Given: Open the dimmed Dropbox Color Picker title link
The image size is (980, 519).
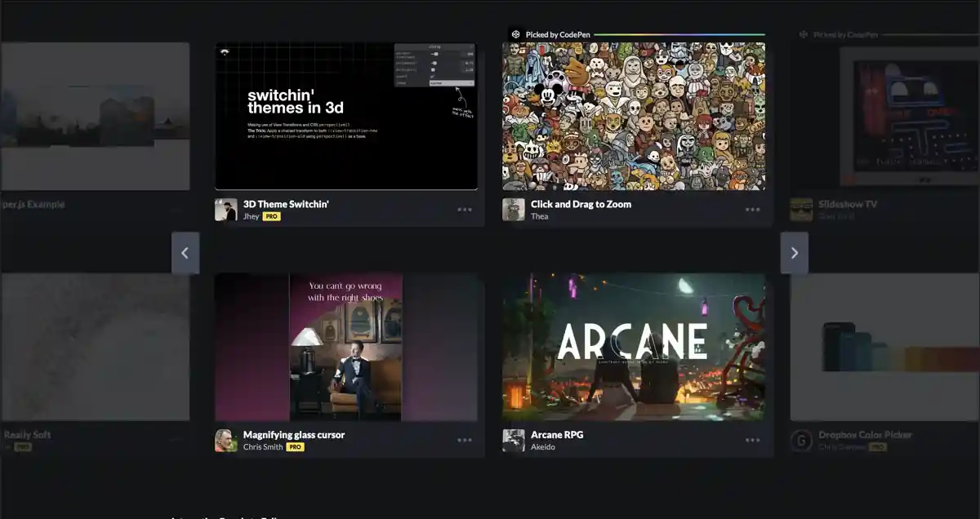Looking at the screenshot, I should [866, 435].
